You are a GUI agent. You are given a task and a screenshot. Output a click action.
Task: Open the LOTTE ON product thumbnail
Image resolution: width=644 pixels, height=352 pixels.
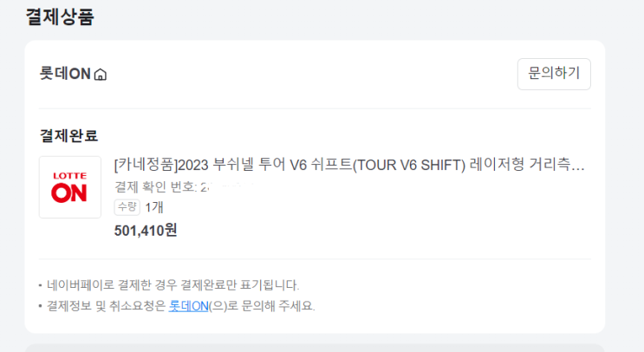(x=70, y=187)
